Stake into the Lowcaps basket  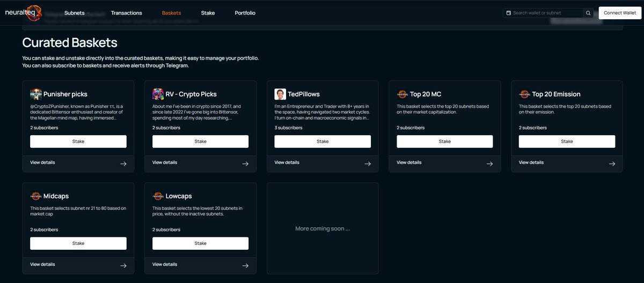pyautogui.click(x=200, y=243)
